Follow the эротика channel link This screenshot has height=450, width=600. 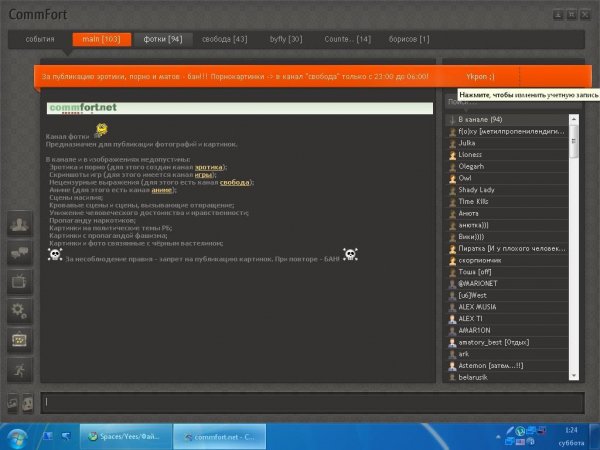[209, 167]
